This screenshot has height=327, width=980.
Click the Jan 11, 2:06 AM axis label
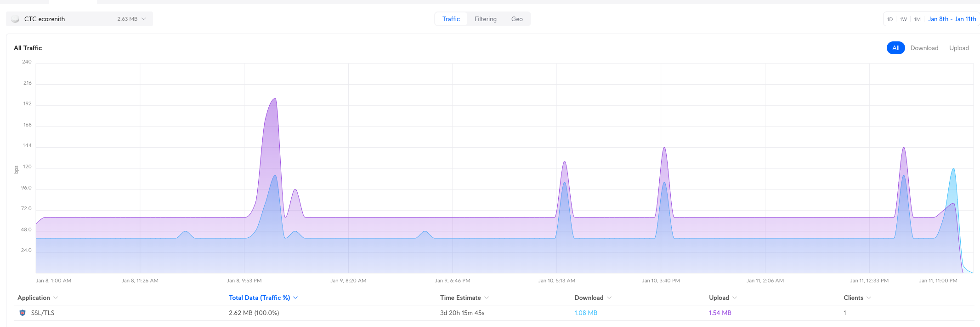pyautogui.click(x=765, y=281)
